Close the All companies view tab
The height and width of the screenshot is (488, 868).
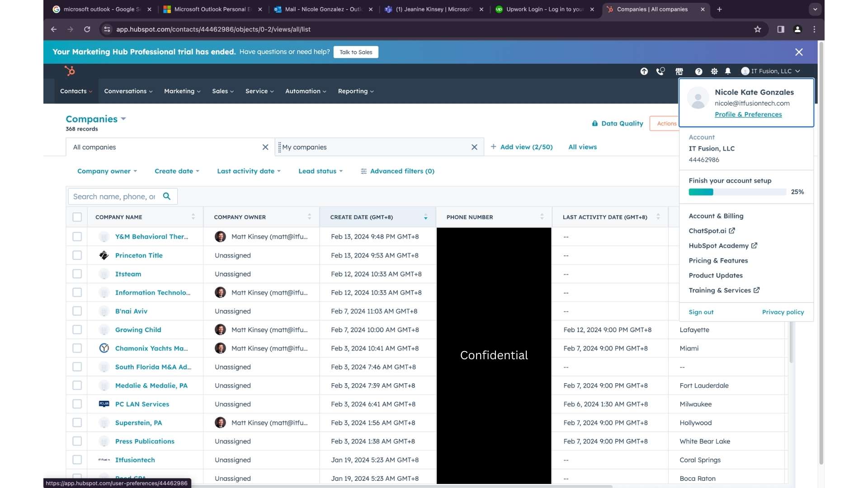coord(265,147)
